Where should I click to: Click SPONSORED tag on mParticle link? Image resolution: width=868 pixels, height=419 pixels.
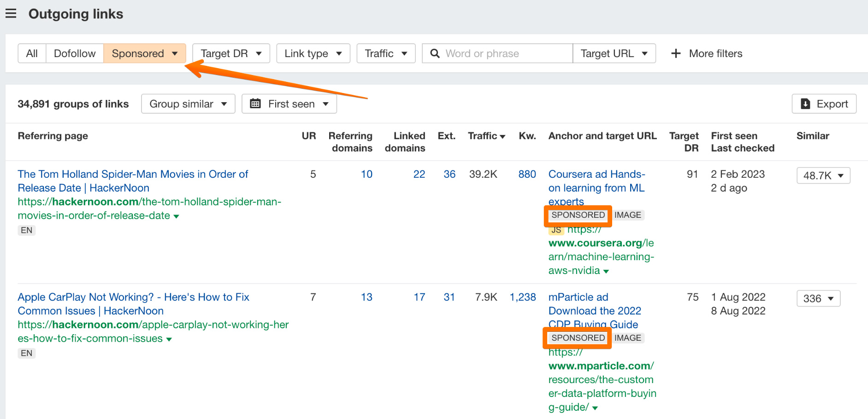point(578,338)
